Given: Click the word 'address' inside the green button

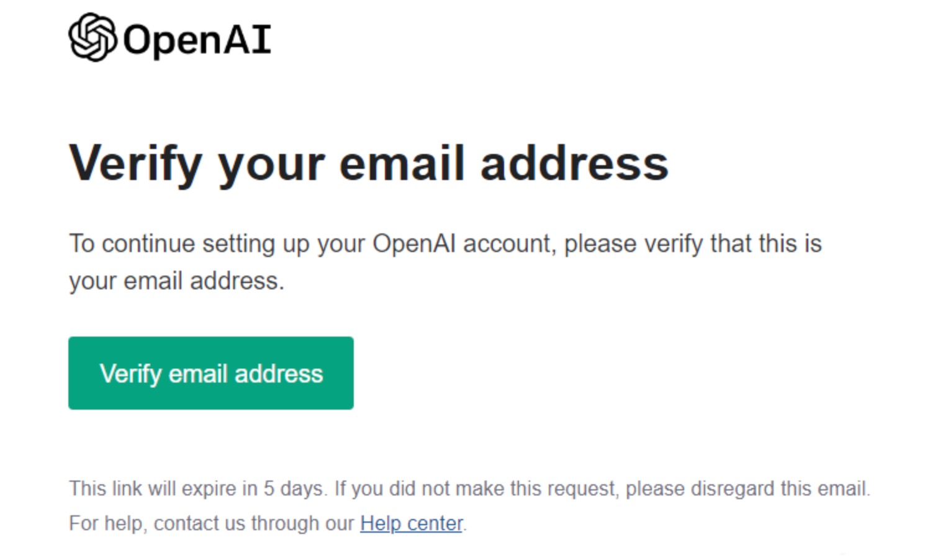Looking at the screenshot, I should click(x=279, y=374).
